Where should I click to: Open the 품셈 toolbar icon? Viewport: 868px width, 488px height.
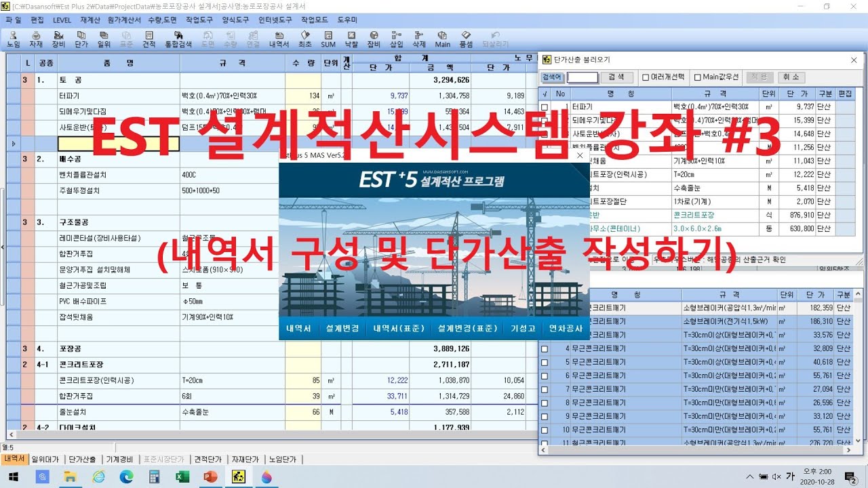pyautogui.click(x=466, y=39)
